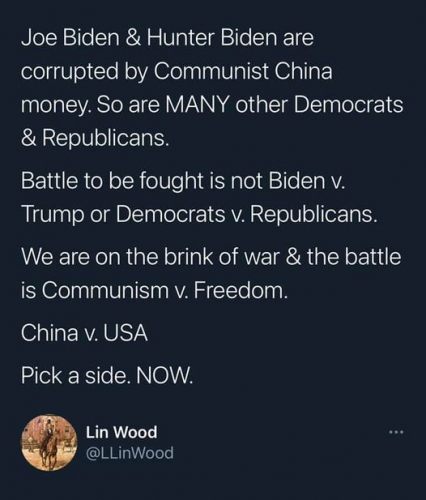Click the @LLinWood handle
Viewport: 426px width, 500px height.
pyautogui.click(x=130, y=453)
